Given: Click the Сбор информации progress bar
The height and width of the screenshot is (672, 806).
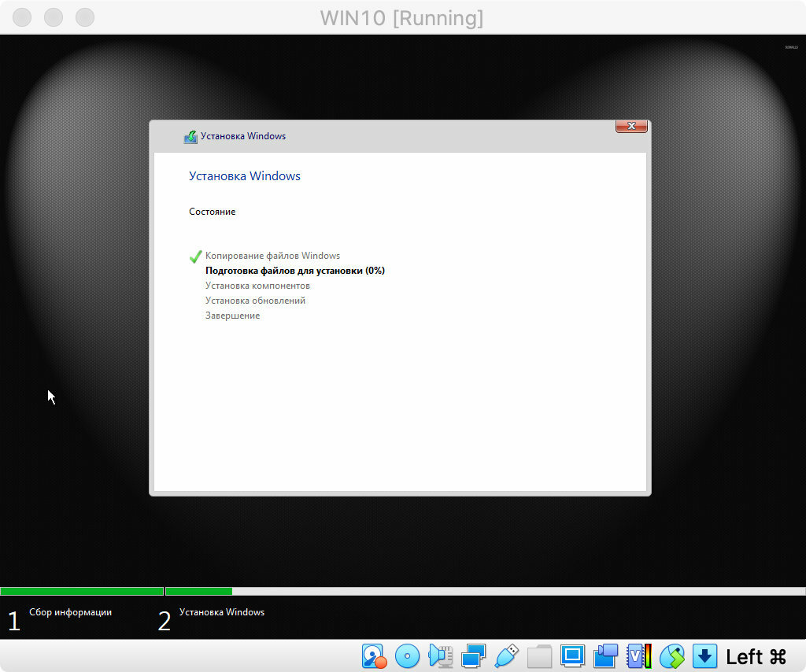Looking at the screenshot, I should [x=82, y=591].
